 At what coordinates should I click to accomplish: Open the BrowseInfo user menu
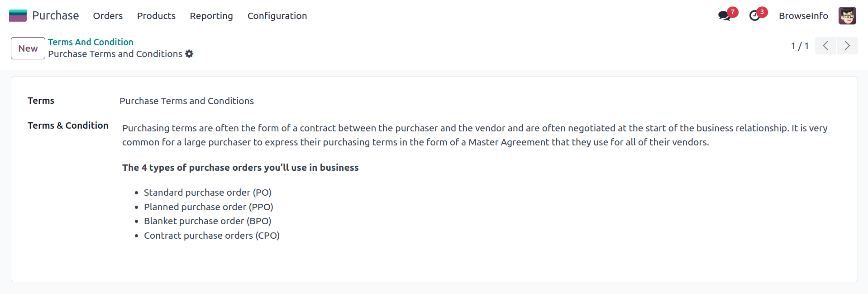(x=803, y=16)
